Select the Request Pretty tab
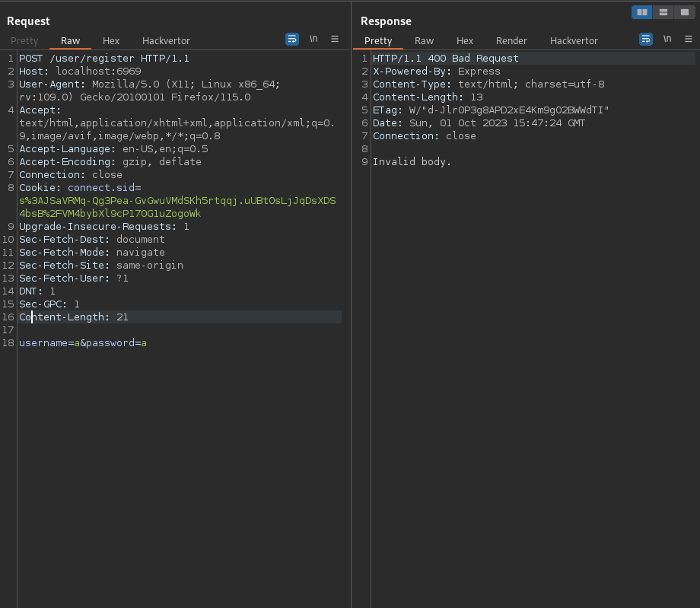Image resolution: width=700 pixels, height=608 pixels. (x=24, y=40)
